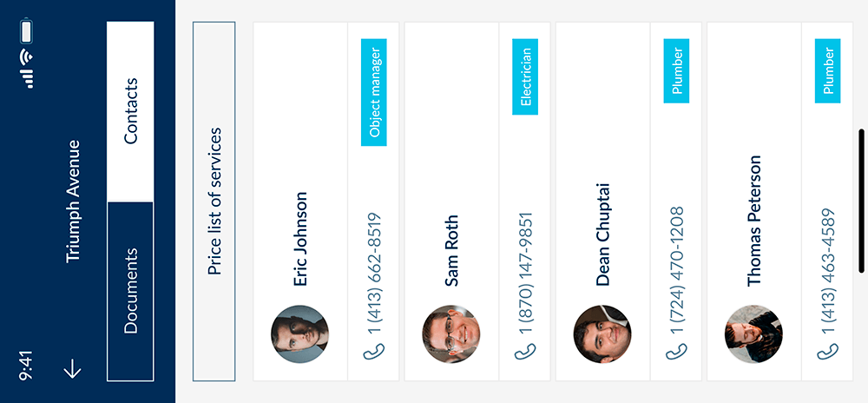Image resolution: width=868 pixels, height=403 pixels.
Task: Tap the back arrow icon
Action: tap(73, 368)
